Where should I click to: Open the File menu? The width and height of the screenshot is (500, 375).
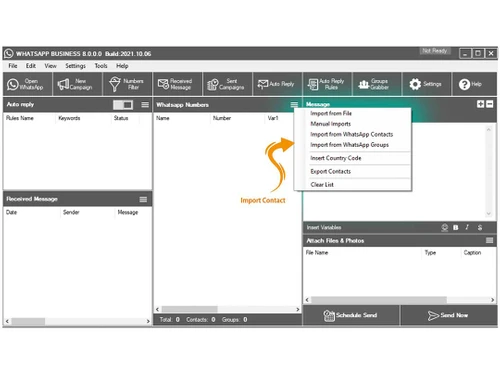point(13,66)
